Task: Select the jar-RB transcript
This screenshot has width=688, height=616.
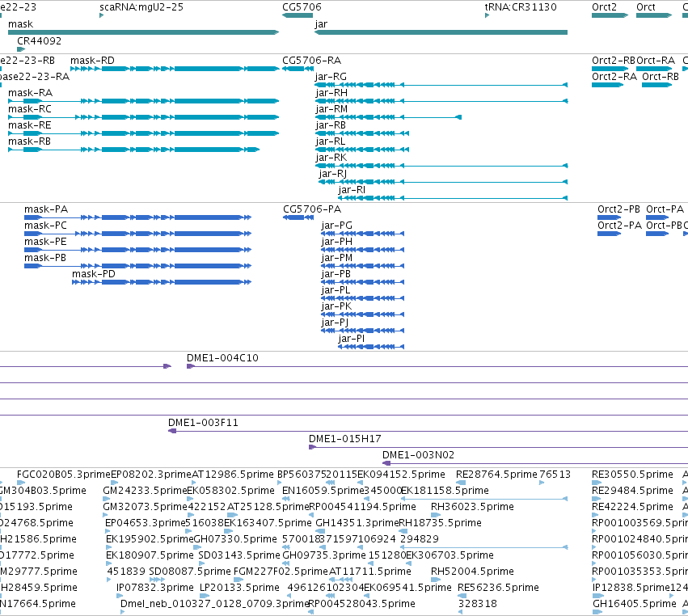Action: [x=362, y=133]
